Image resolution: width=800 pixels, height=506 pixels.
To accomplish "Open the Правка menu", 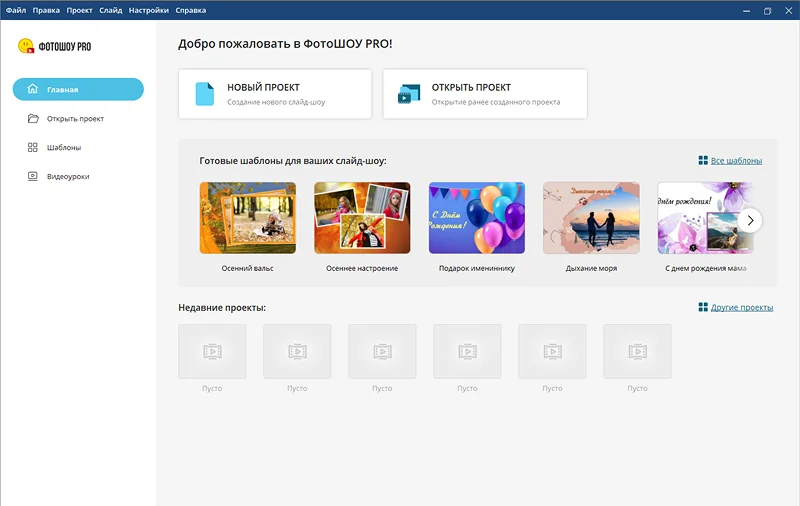I will coord(46,10).
